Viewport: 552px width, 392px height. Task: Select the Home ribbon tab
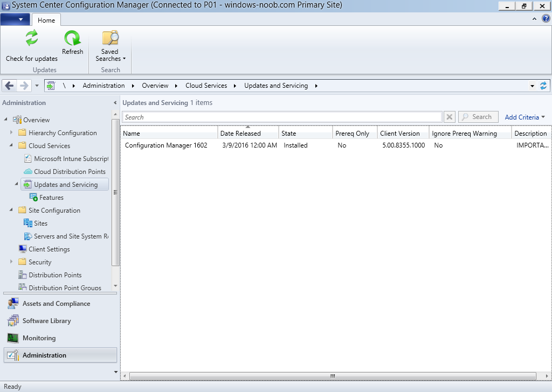(x=46, y=20)
